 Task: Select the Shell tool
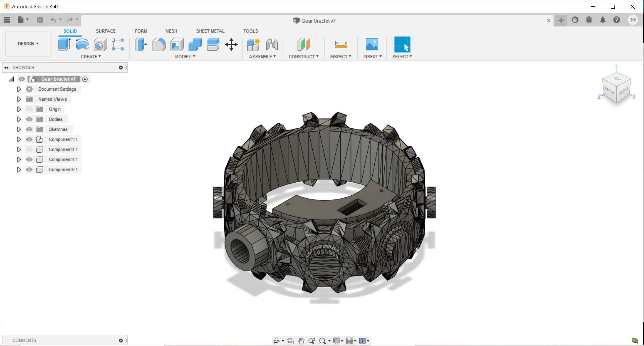click(177, 44)
